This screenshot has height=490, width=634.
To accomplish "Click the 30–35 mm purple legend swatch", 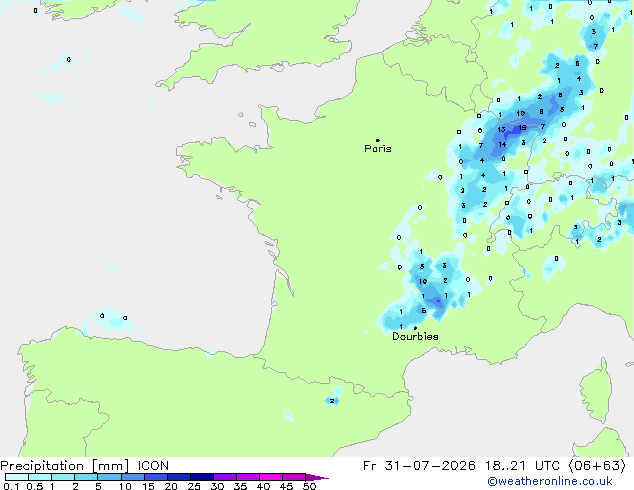I will pos(225,477).
